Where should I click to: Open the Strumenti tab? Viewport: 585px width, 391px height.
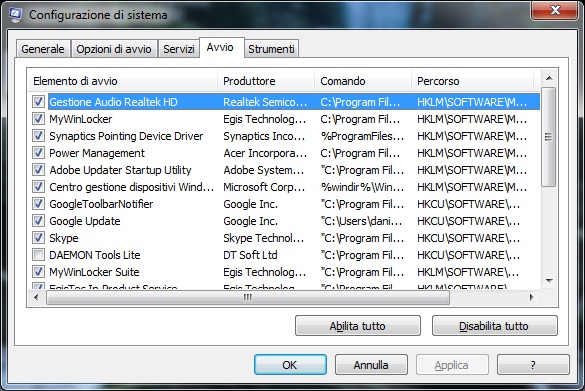point(271,49)
